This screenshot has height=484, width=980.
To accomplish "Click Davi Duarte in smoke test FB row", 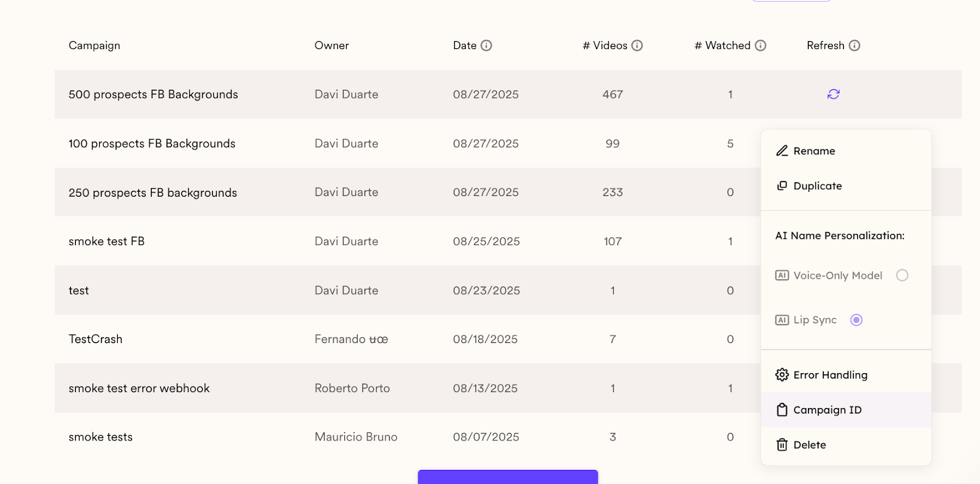I will 347,241.
